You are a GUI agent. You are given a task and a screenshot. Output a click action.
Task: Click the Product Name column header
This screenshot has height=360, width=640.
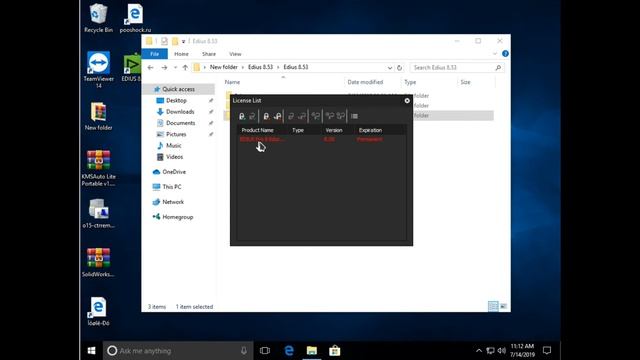258,130
